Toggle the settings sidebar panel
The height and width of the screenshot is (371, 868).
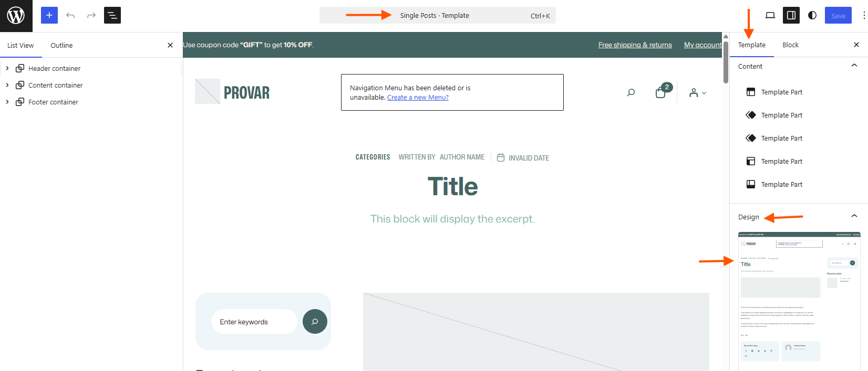(x=791, y=15)
